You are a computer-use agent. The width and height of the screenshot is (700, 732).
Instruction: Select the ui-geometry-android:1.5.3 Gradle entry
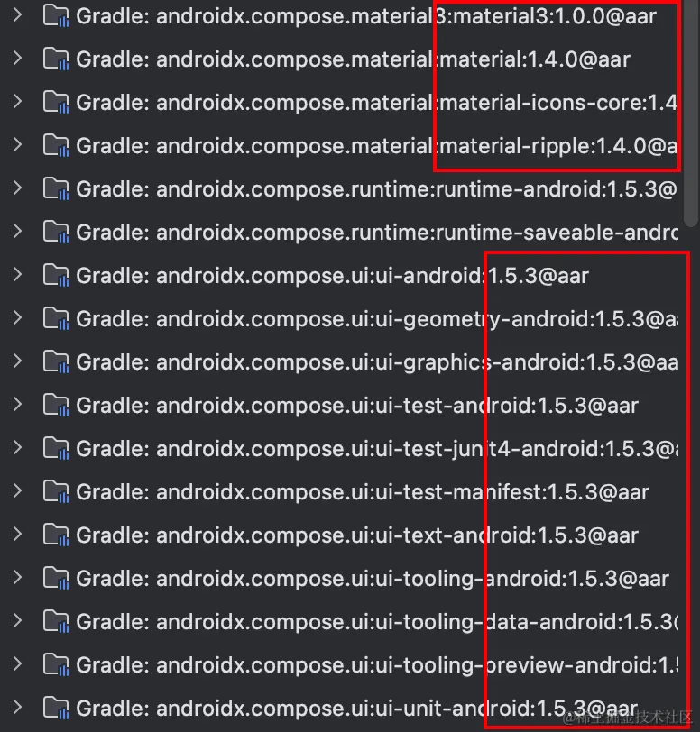tap(377, 319)
